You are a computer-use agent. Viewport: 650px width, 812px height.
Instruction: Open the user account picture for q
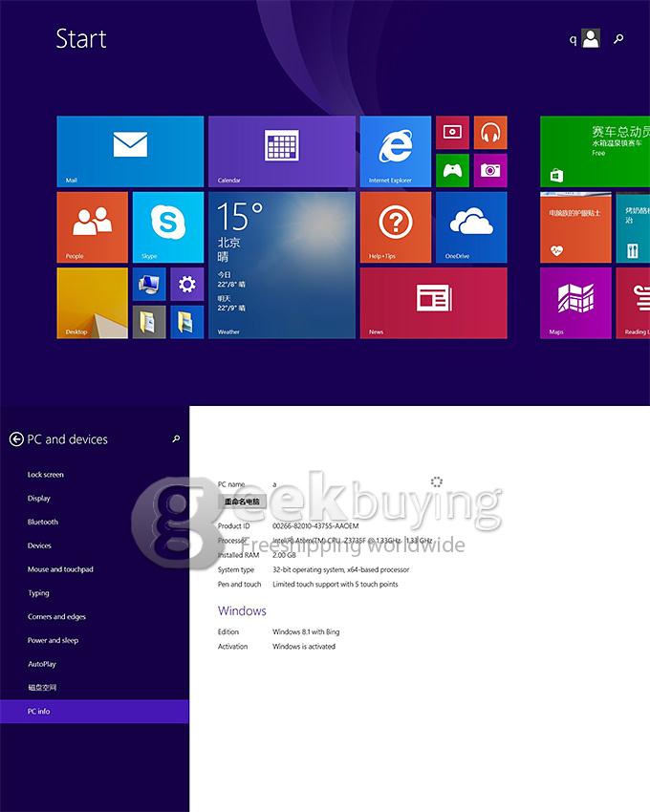coord(591,38)
